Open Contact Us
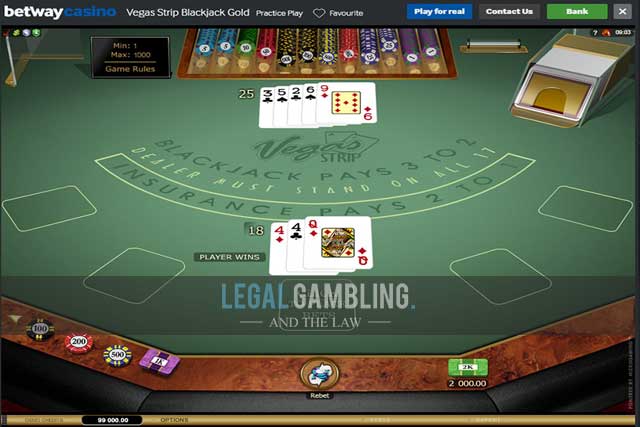The width and height of the screenshot is (640, 427). pos(509,11)
